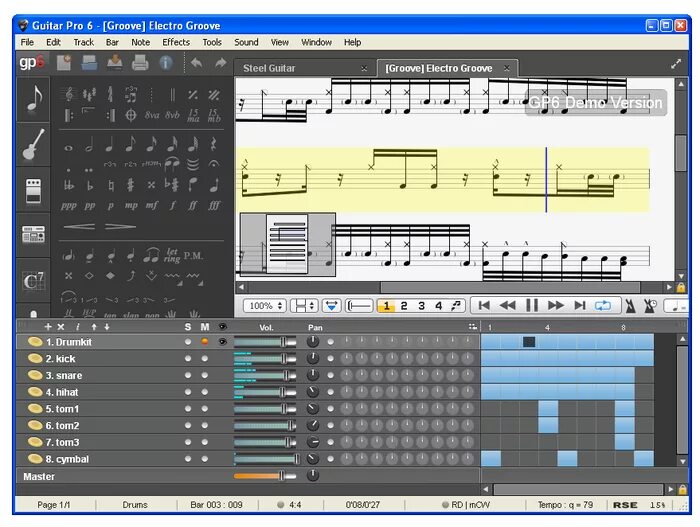The image size is (700, 527).
Task: Click the save file toolbar icon
Action: point(115,63)
